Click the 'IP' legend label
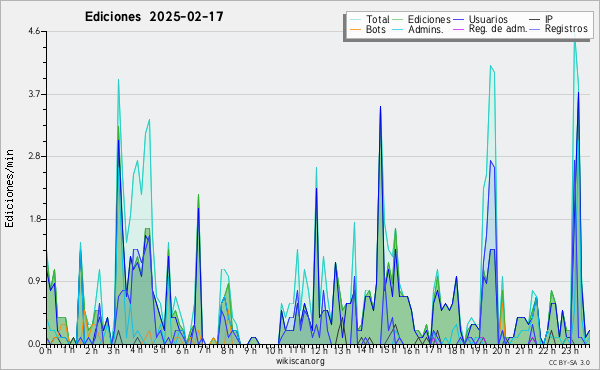The height and width of the screenshot is (370, 600). click(x=549, y=20)
